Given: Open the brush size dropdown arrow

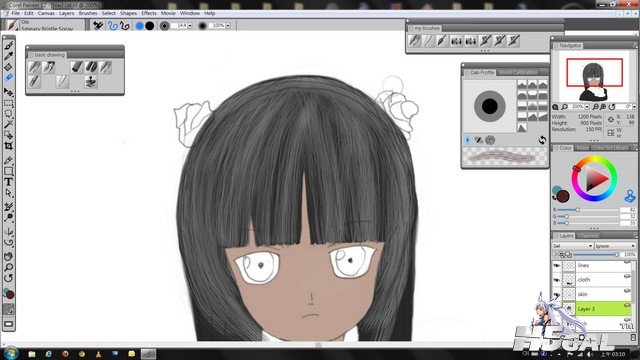Looking at the screenshot, I should 190,26.
